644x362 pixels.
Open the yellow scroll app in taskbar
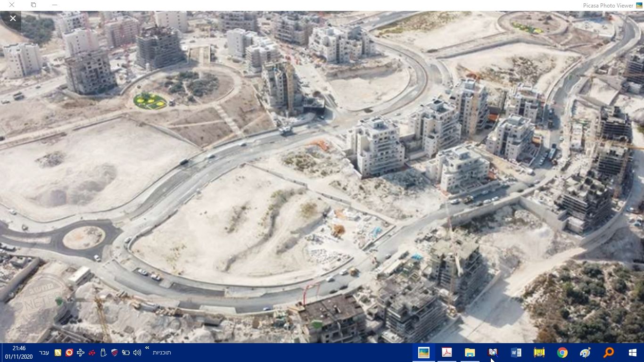pos(539,353)
